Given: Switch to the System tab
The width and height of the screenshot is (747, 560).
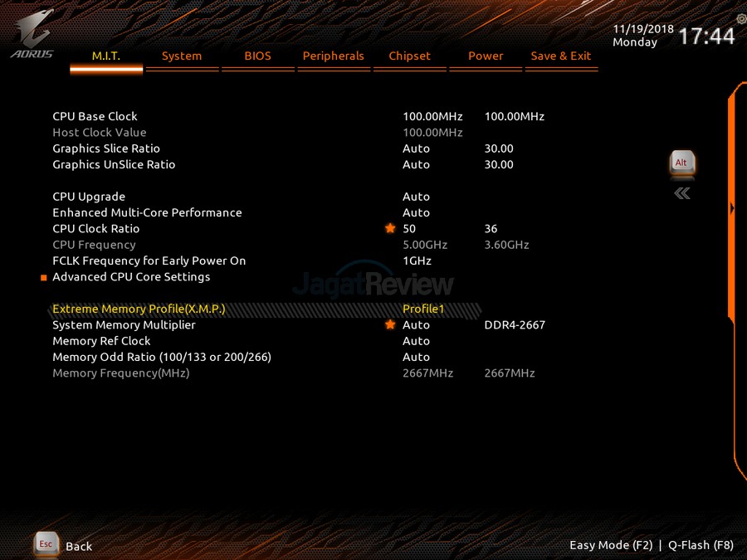Looking at the screenshot, I should (182, 56).
